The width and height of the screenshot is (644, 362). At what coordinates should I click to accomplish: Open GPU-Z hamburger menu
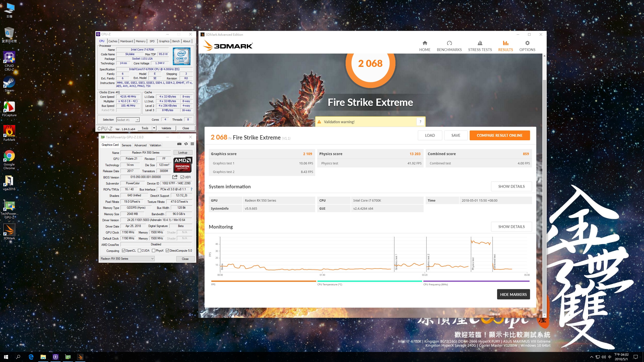tap(192, 144)
